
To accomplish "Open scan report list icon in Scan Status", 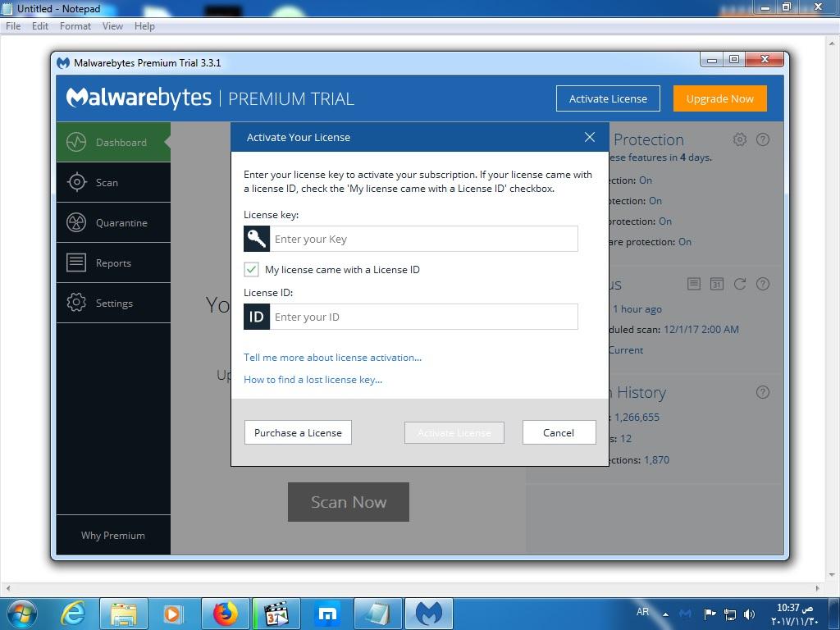I will point(694,284).
